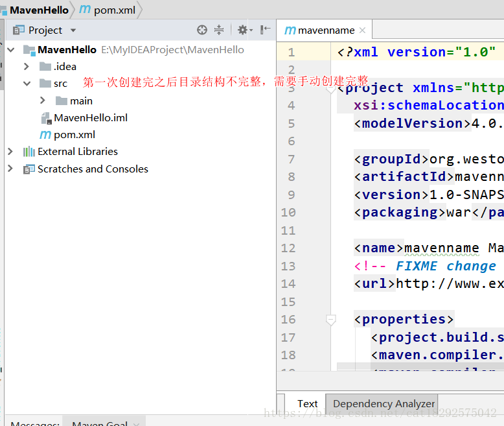Click the groupId line in editor
This screenshot has height=426, width=504.
pyautogui.click(x=429, y=159)
